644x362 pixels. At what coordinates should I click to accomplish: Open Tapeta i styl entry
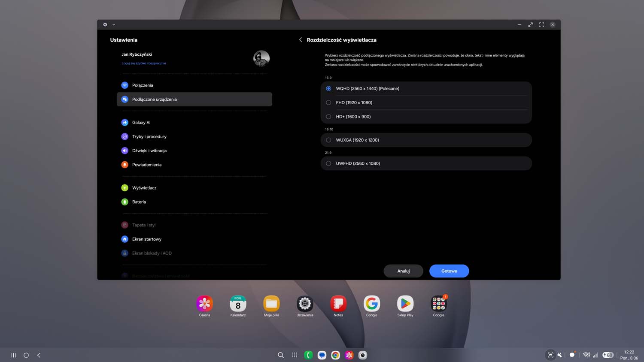(194, 225)
